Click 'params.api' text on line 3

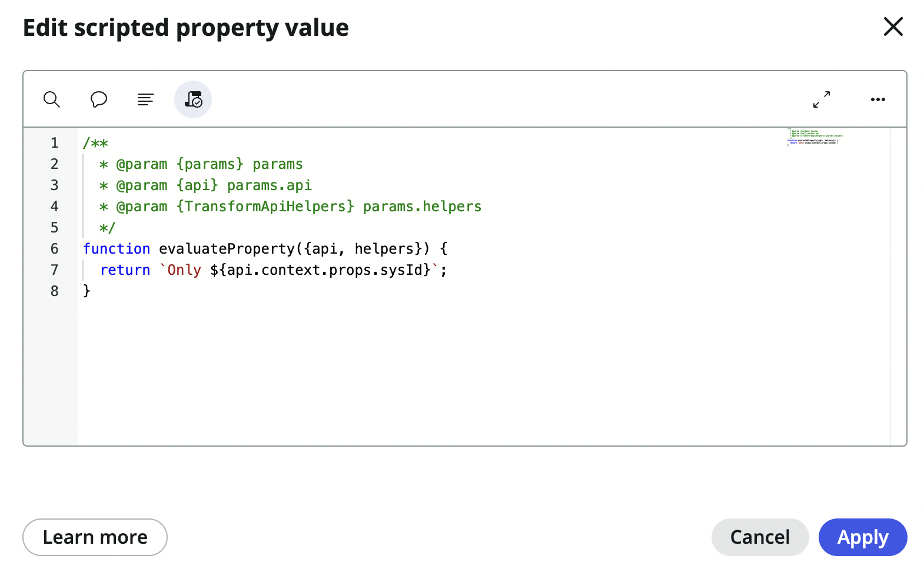coord(269,185)
